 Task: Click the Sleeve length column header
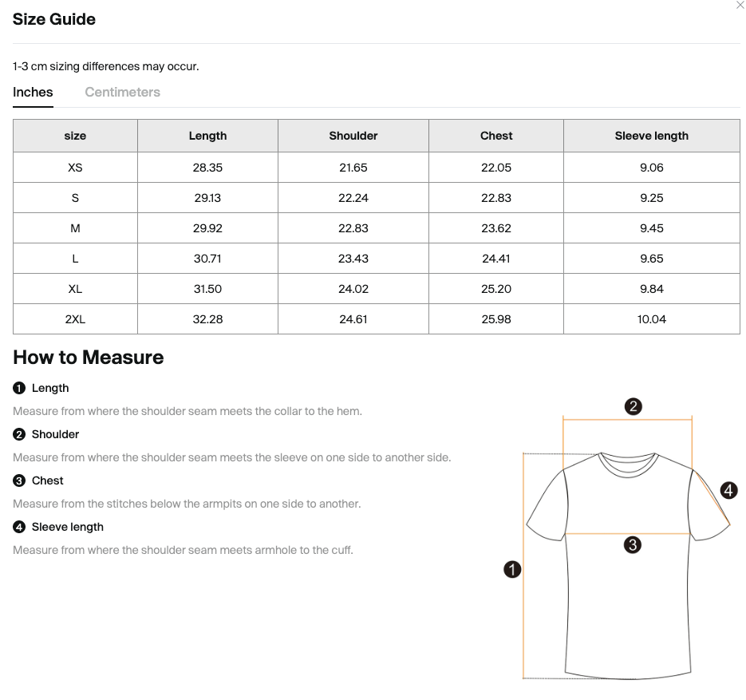[x=651, y=136]
